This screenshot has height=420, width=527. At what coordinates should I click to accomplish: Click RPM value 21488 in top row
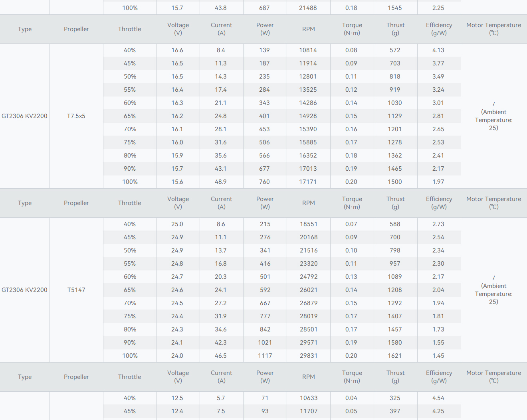[x=308, y=8]
